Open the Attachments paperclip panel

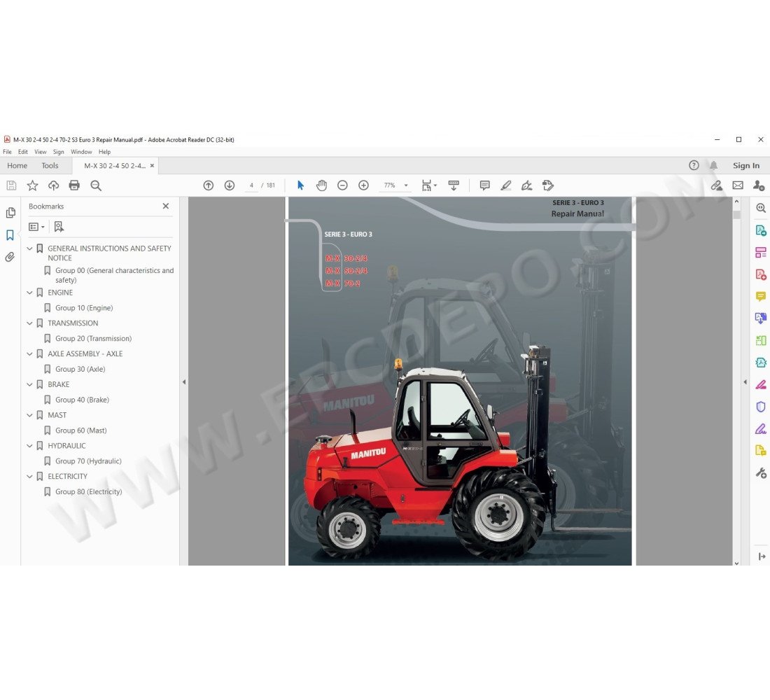[10, 257]
